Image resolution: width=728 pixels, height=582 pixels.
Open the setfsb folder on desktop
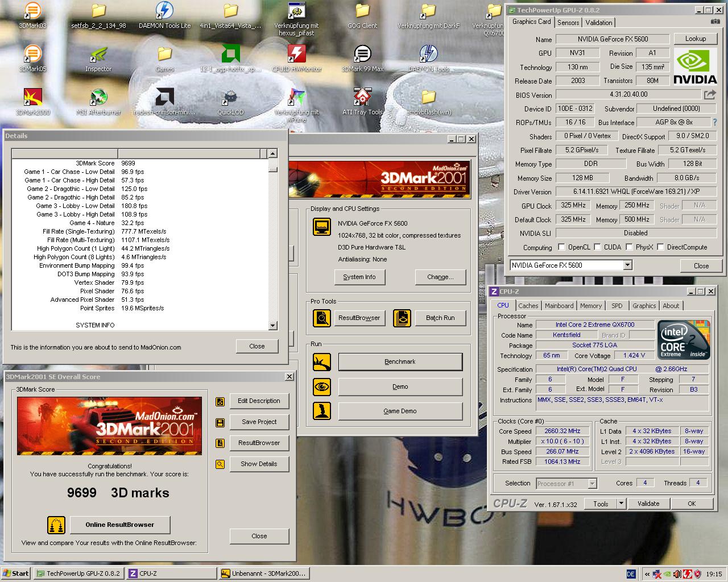point(98,11)
